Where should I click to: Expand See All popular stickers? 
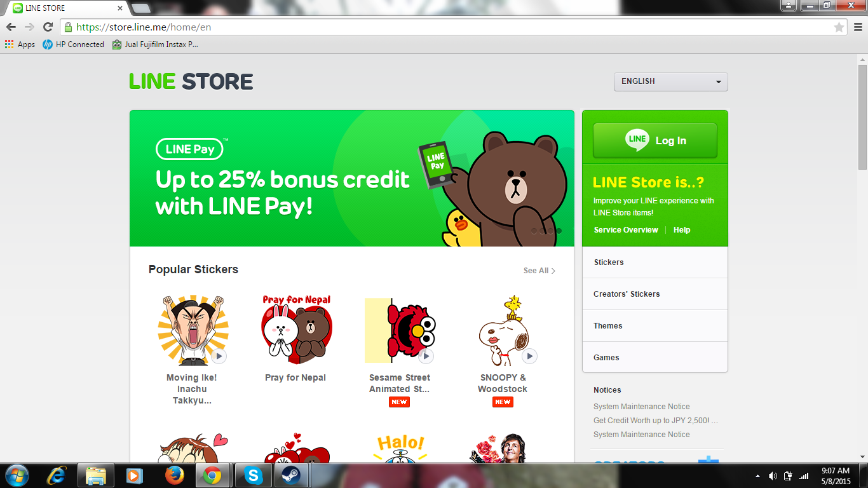[539, 271]
